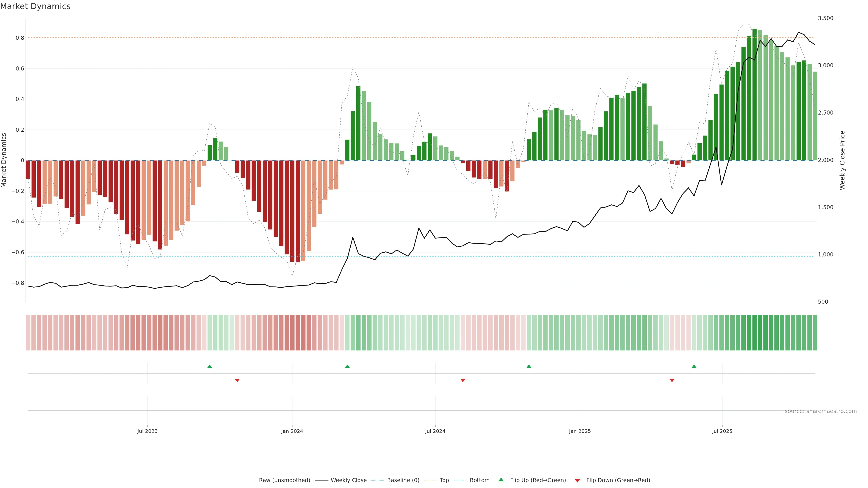The width and height of the screenshot is (868, 488).
Task: Click the Jan 2024 x-axis label
Action: [292, 432]
